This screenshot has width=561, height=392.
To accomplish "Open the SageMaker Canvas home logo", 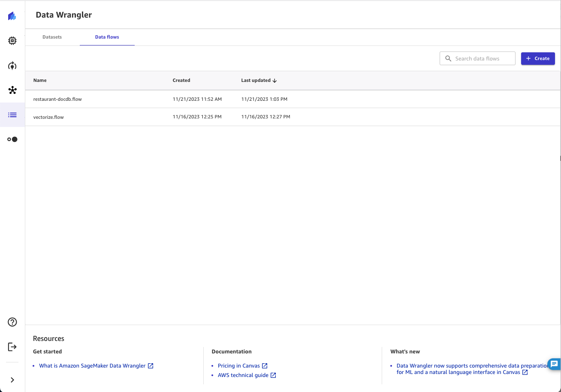I will point(12,16).
